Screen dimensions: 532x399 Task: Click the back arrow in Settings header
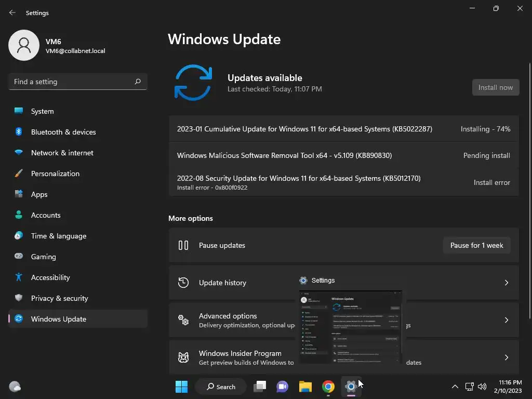coord(12,12)
